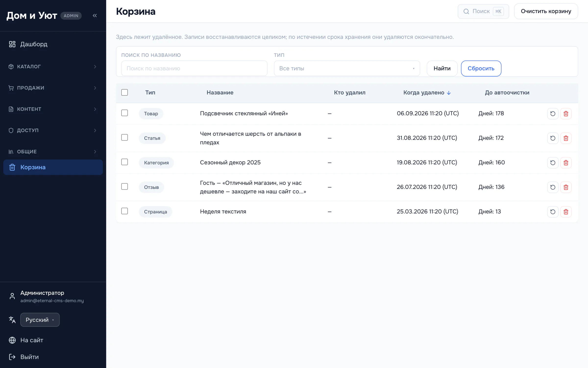Focus the Поиск по названию field

194,68
